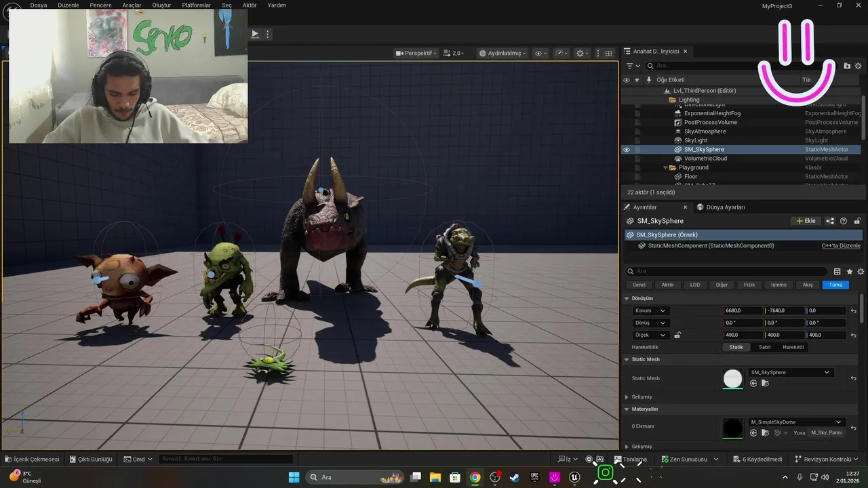Screen dimensions: 868x488
Task: Open the property matrix grid icon
Action: pyautogui.click(x=837, y=272)
